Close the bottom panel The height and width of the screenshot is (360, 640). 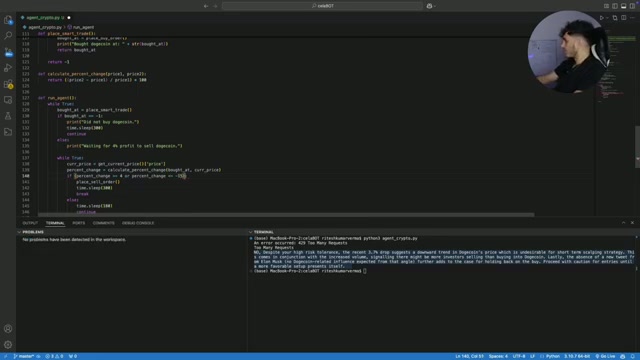632,223
